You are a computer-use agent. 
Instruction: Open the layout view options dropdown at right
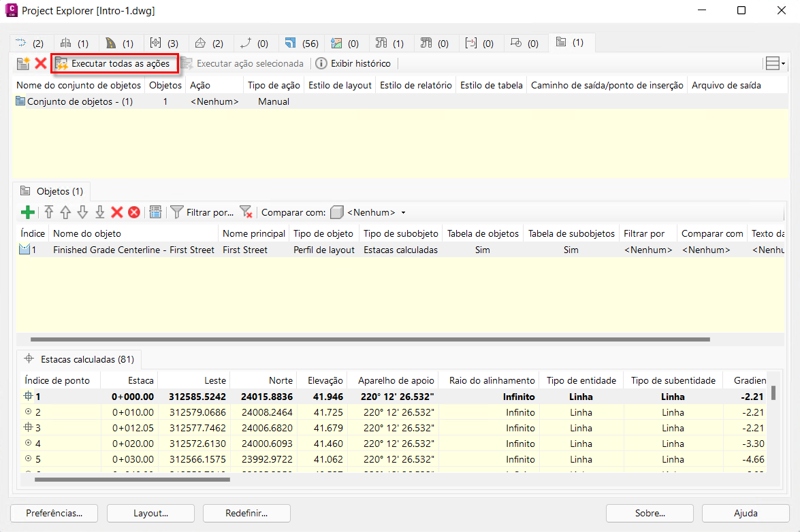[x=775, y=63]
